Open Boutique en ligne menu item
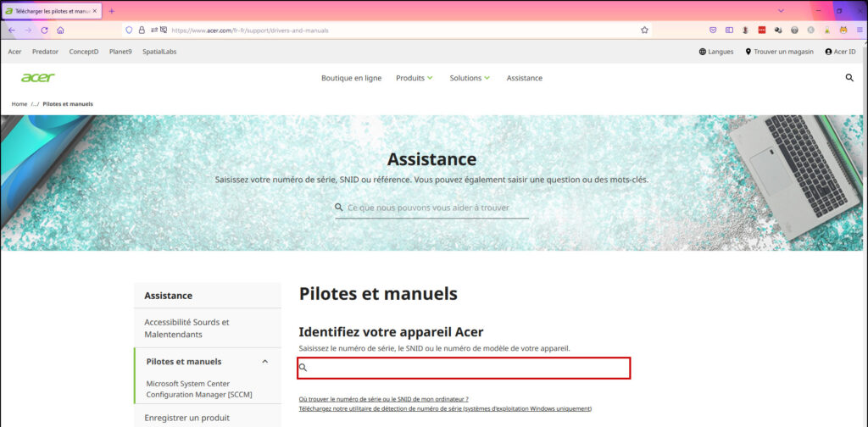 (x=352, y=78)
